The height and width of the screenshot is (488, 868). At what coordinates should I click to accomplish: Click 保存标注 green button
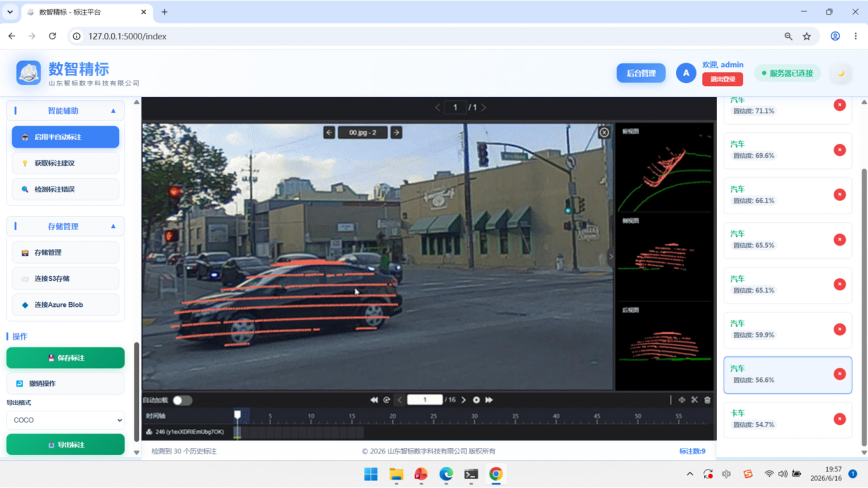click(66, 358)
